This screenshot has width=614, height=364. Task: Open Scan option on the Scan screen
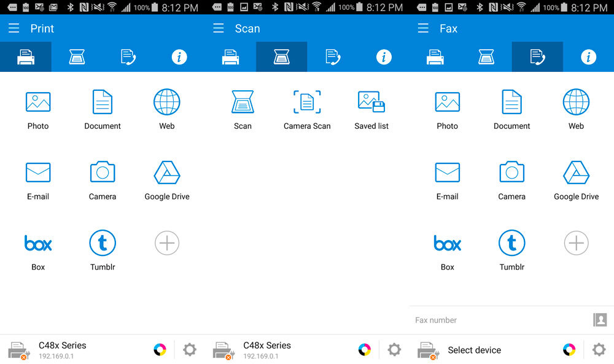pyautogui.click(x=243, y=109)
